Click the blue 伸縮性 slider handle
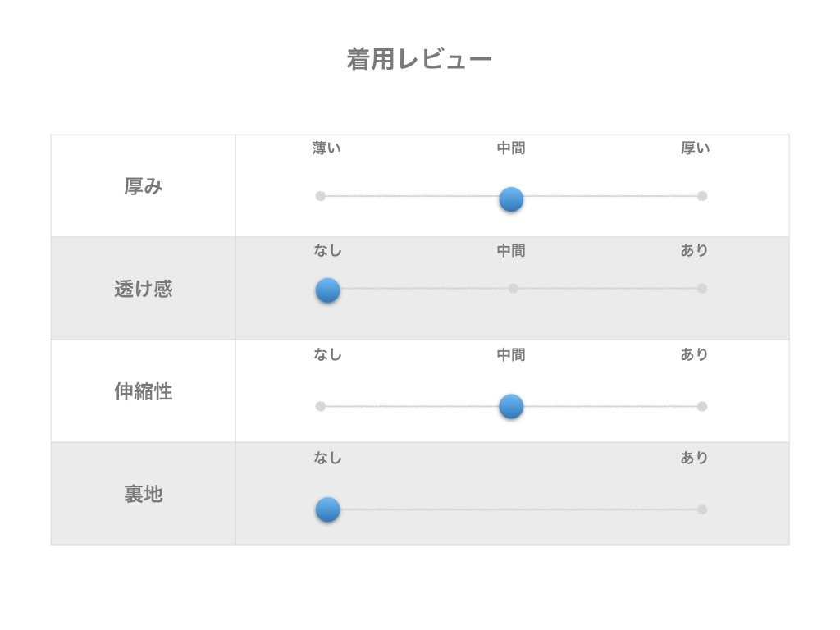 pyautogui.click(x=511, y=406)
